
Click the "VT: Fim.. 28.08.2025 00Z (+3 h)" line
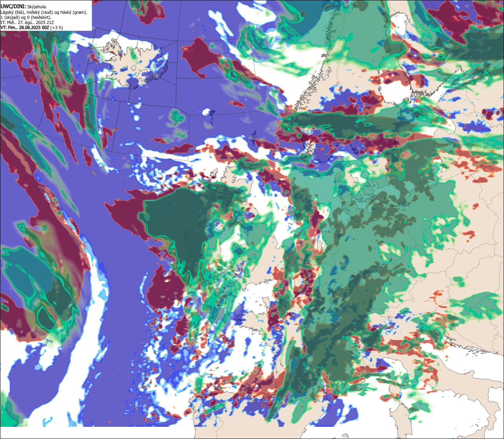[x=32, y=28]
